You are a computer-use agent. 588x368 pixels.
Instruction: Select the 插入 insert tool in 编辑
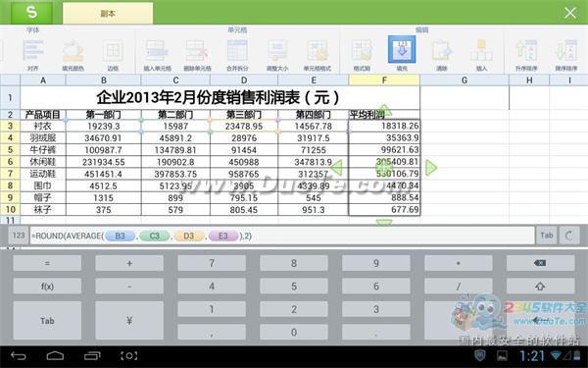pyautogui.click(x=481, y=55)
